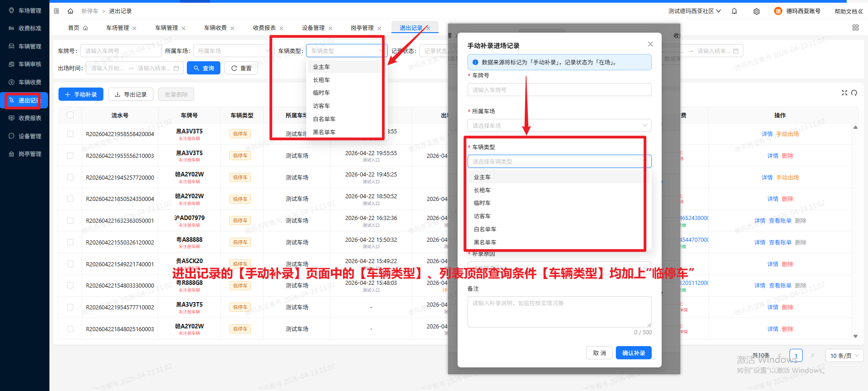Click the 手动补录 button
The image size is (868, 391).
click(81, 94)
